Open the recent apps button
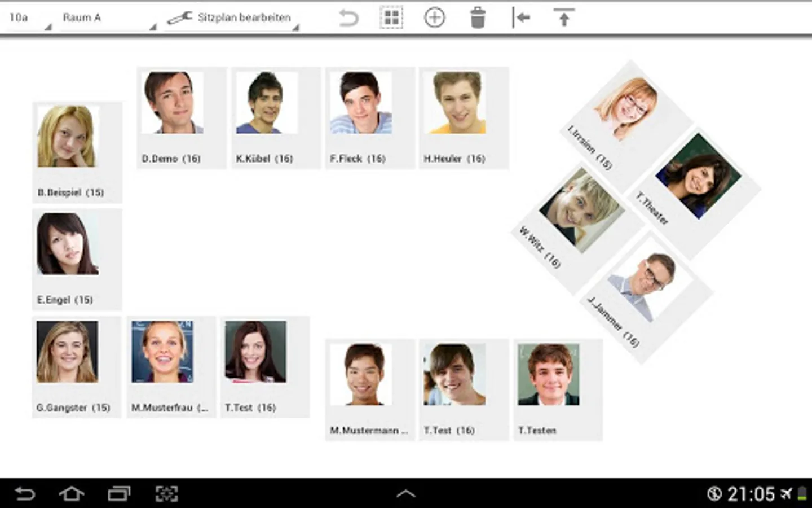The image size is (812, 508). pos(119,494)
